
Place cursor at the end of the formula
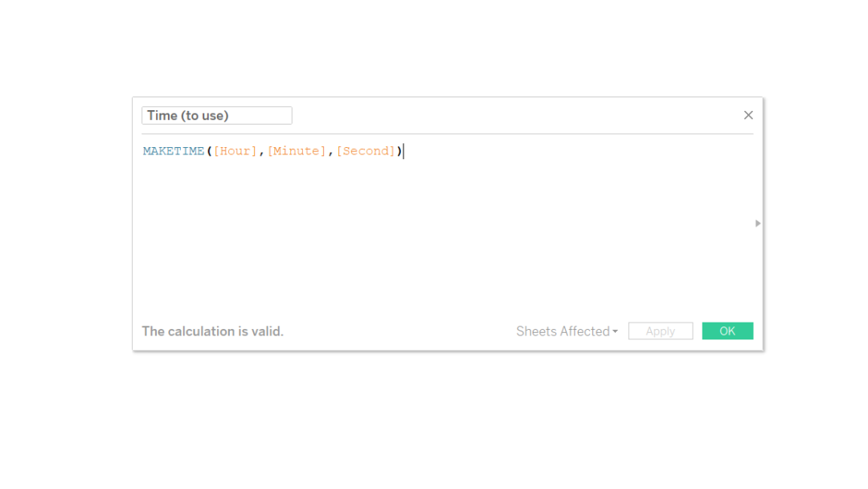point(403,150)
